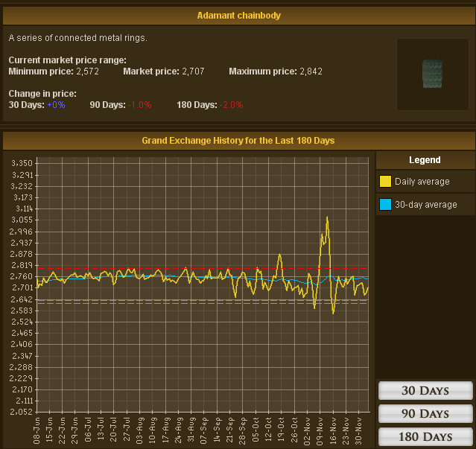The height and width of the screenshot is (449, 476).
Task: Click the 180 Days chart range button
Action: (425, 437)
